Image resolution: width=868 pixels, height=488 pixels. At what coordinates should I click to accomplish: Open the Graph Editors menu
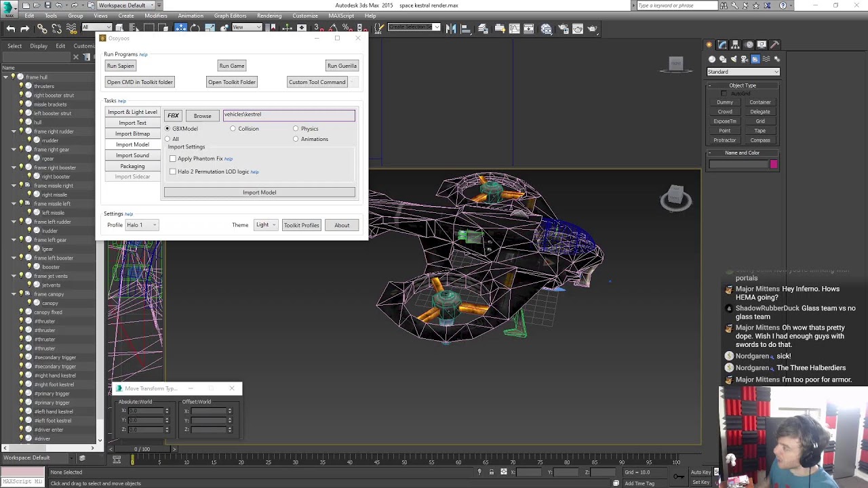230,16
